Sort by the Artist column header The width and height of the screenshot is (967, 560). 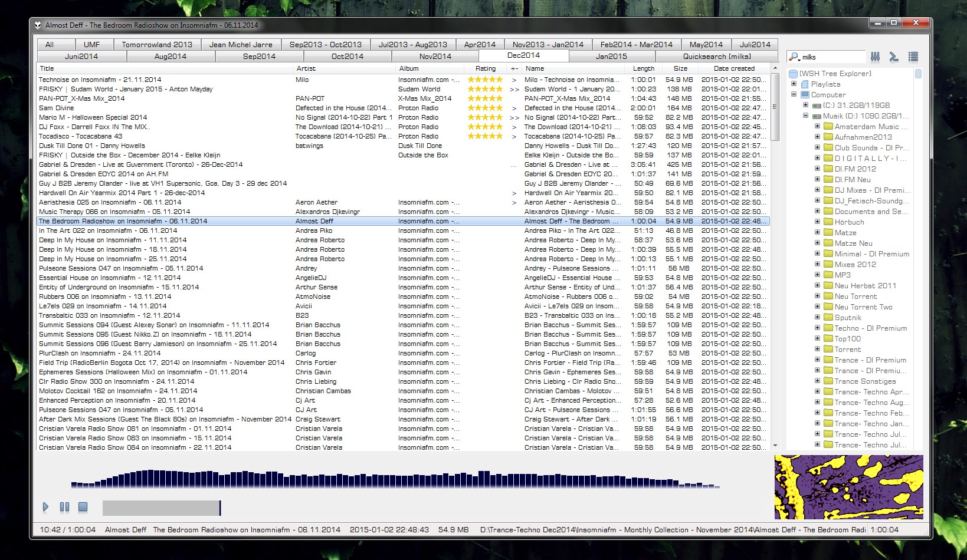click(x=344, y=68)
